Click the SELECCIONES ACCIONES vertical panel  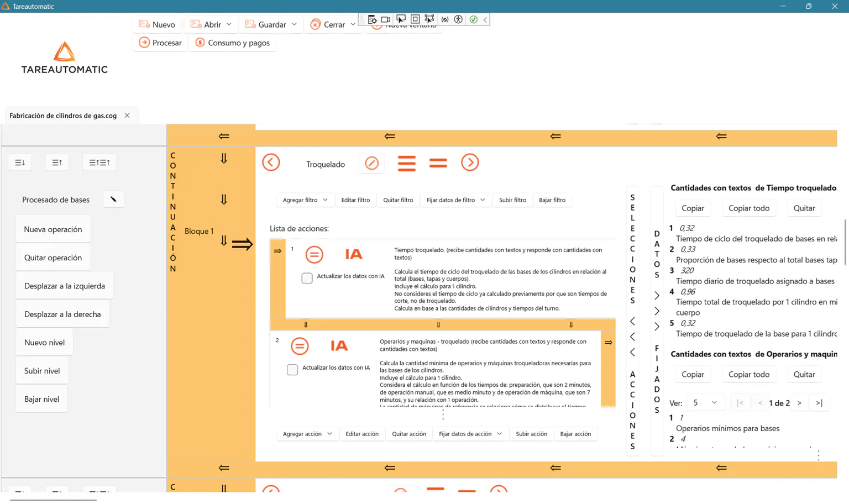click(632, 322)
